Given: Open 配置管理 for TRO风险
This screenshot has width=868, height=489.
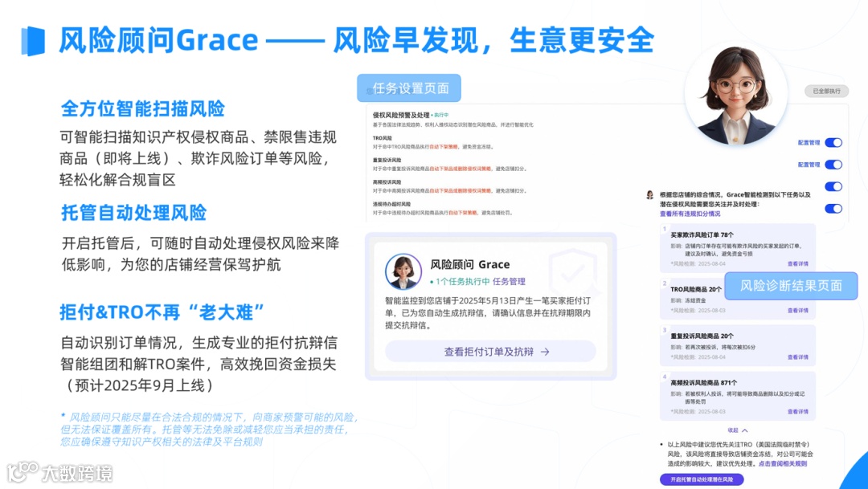Looking at the screenshot, I should point(809,143).
